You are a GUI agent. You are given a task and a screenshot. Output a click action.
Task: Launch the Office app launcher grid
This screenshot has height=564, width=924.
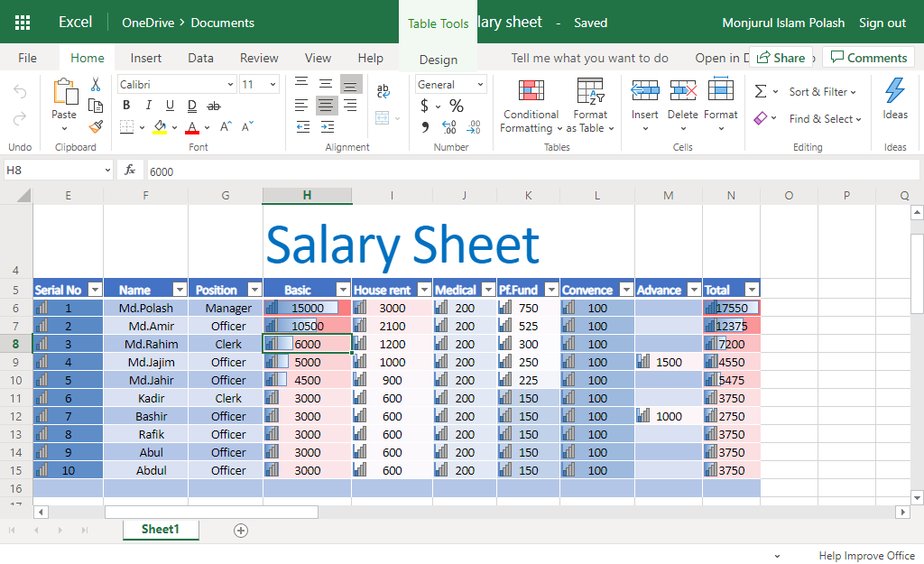coord(23,23)
